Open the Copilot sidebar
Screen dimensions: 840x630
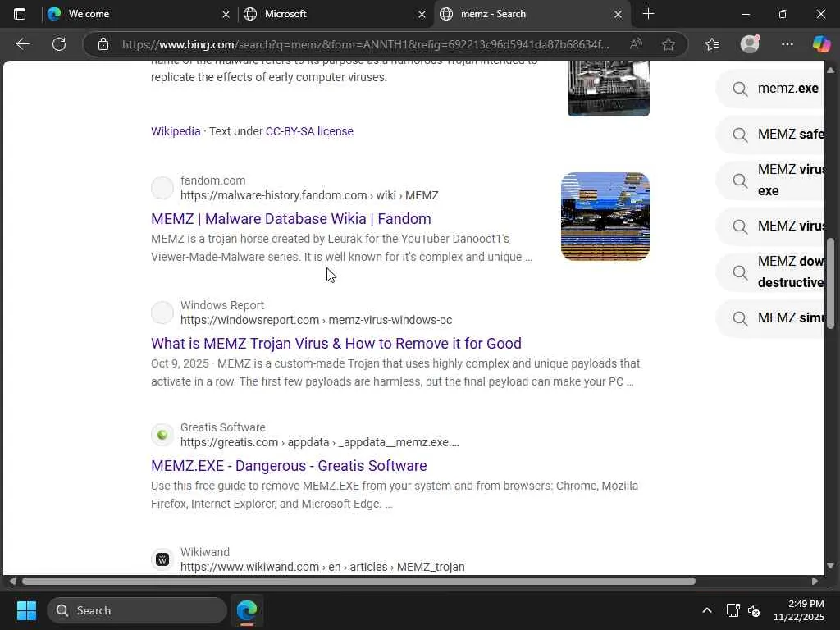click(820, 44)
